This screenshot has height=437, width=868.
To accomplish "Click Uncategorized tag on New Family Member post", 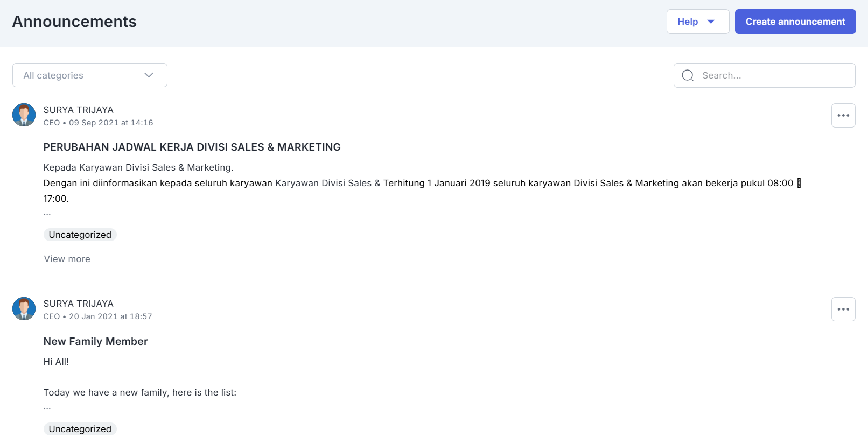I will pos(80,429).
